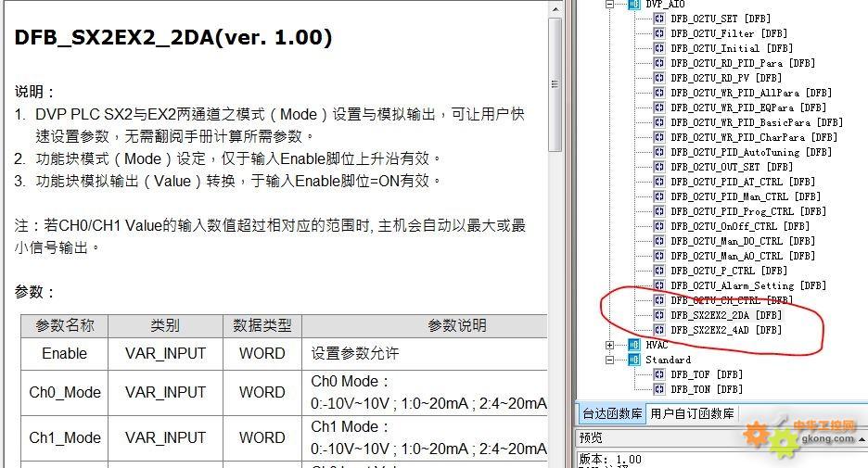Click the 参数名称 table header
Image resolution: width=868 pixels, height=468 pixels.
click(x=65, y=326)
